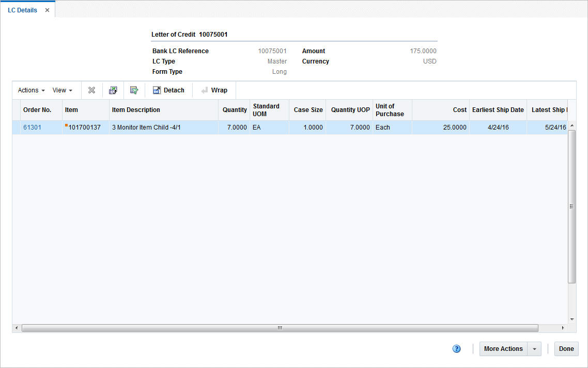
Task: Click the Bank LC Reference value 10075001
Action: 272,51
